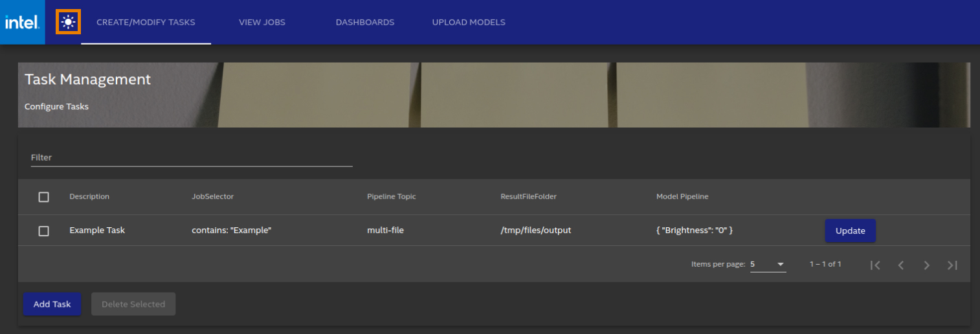Toggle the light/dark theme sun icon
The image size is (980, 334).
[x=68, y=23]
